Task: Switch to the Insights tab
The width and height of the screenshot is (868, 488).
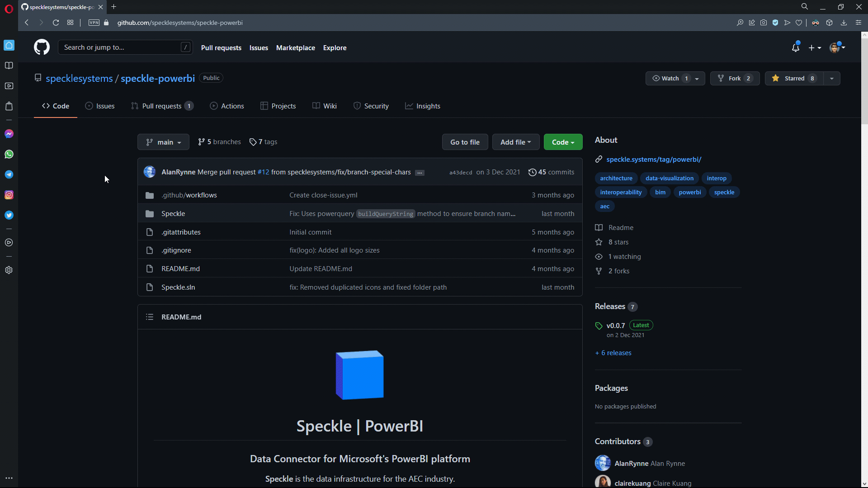Action: pyautogui.click(x=423, y=106)
